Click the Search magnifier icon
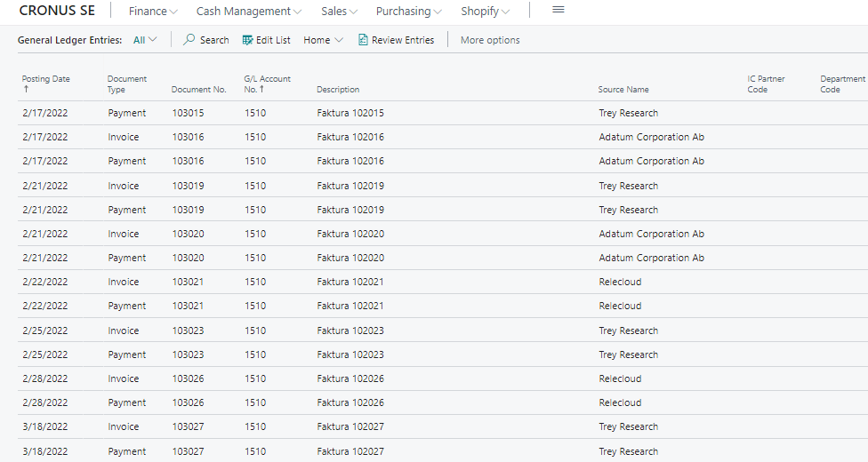Viewport: 868px width, 462px height. (189, 39)
